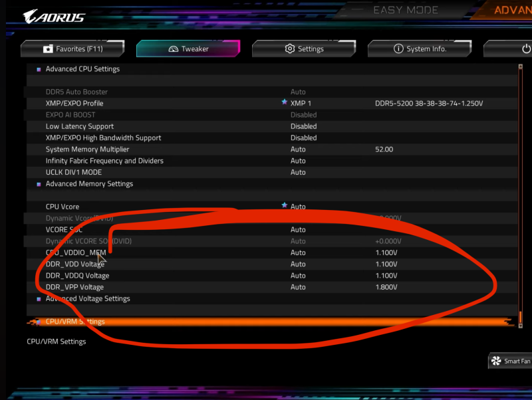Click the ADVANCED mode label
The image size is (532, 400).
513,10
